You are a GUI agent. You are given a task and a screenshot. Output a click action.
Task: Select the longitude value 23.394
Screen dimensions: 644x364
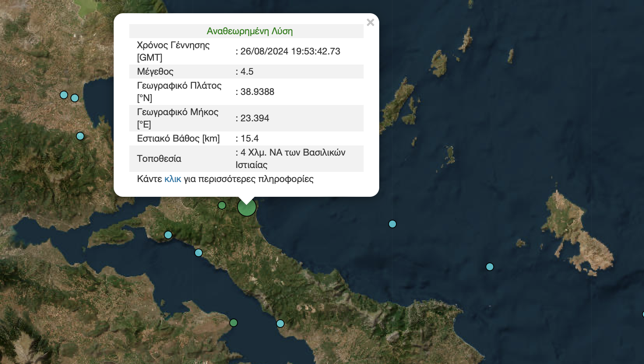point(253,118)
